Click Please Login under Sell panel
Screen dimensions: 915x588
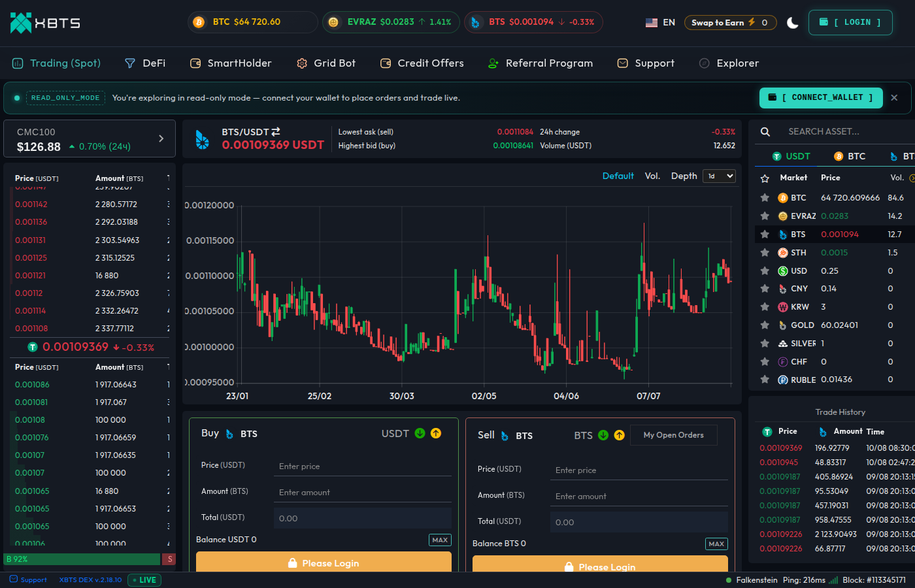coord(600,564)
